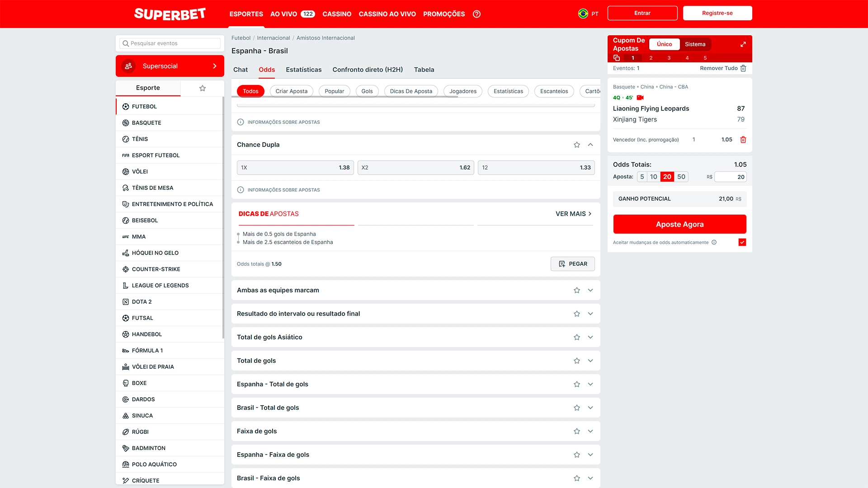Select the 1X odds 1.38 button
The height and width of the screenshot is (488, 868).
click(295, 168)
